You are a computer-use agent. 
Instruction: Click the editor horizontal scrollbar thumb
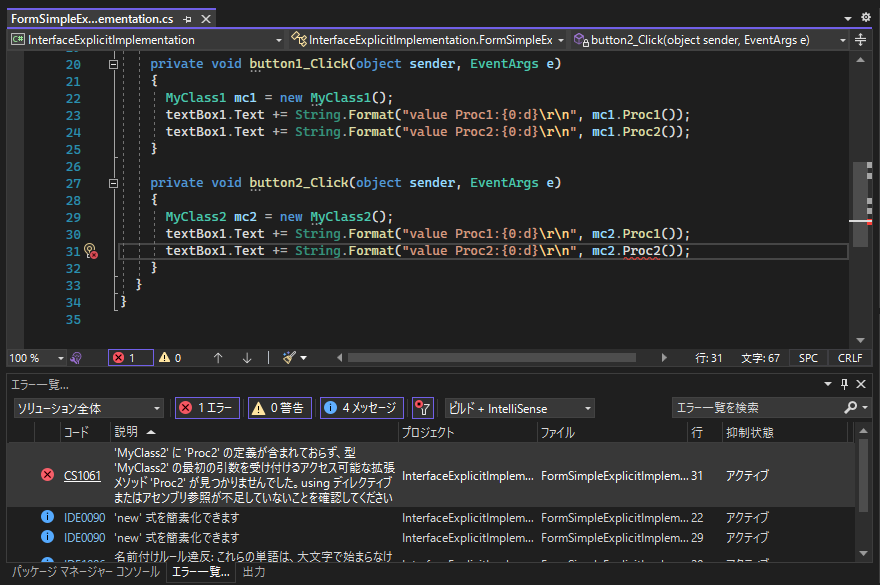(x=492, y=358)
